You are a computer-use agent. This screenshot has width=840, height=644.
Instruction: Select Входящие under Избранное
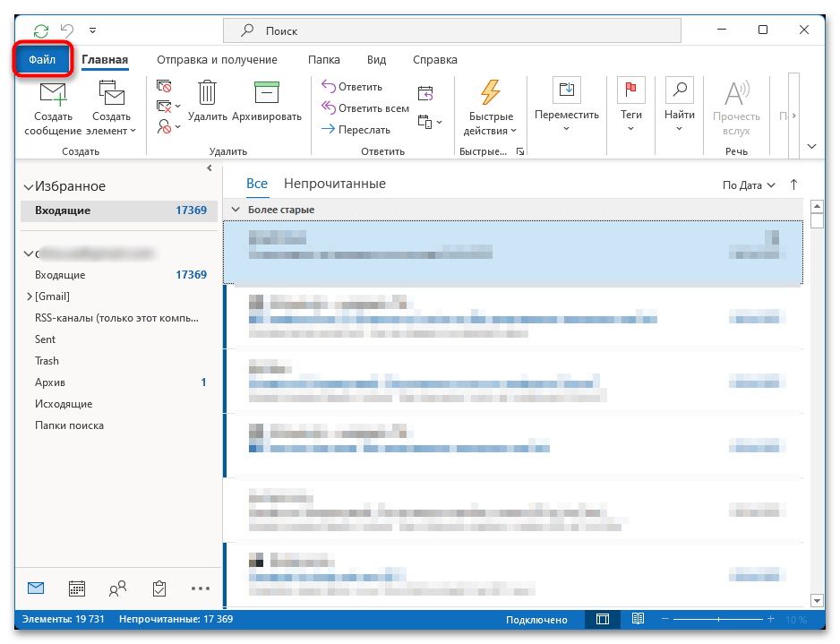[119, 210]
